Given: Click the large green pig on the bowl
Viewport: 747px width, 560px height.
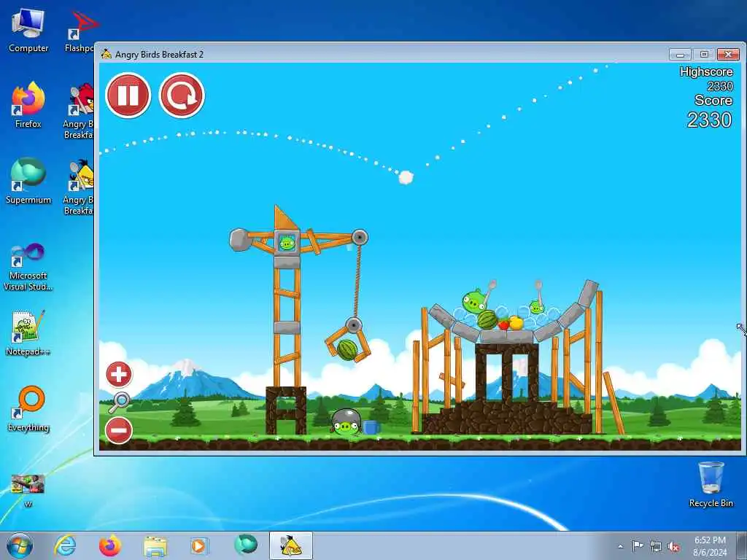Looking at the screenshot, I should click(x=473, y=301).
